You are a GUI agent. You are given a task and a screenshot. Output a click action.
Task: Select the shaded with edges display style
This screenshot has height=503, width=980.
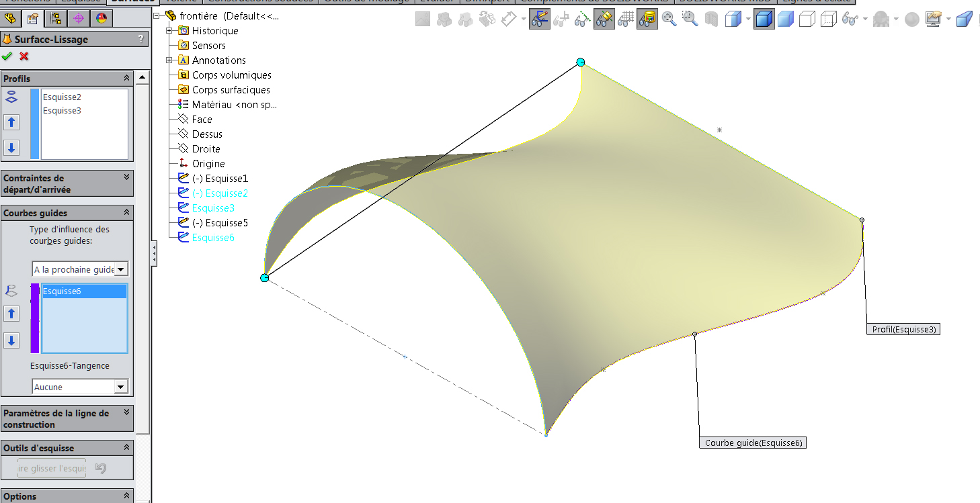click(764, 18)
